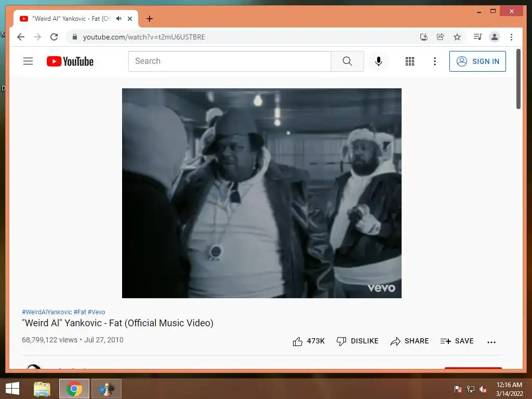Open the #Vevo hashtag link
This screenshot has width=532, height=399.
[x=96, y=312]
